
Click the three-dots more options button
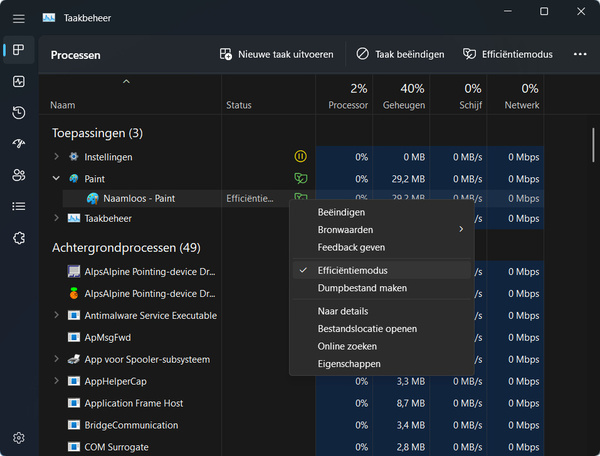[x=580, y=54]
